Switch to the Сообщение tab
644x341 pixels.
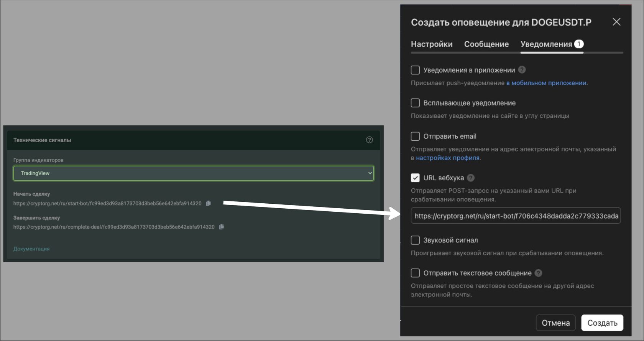[486, 44]
